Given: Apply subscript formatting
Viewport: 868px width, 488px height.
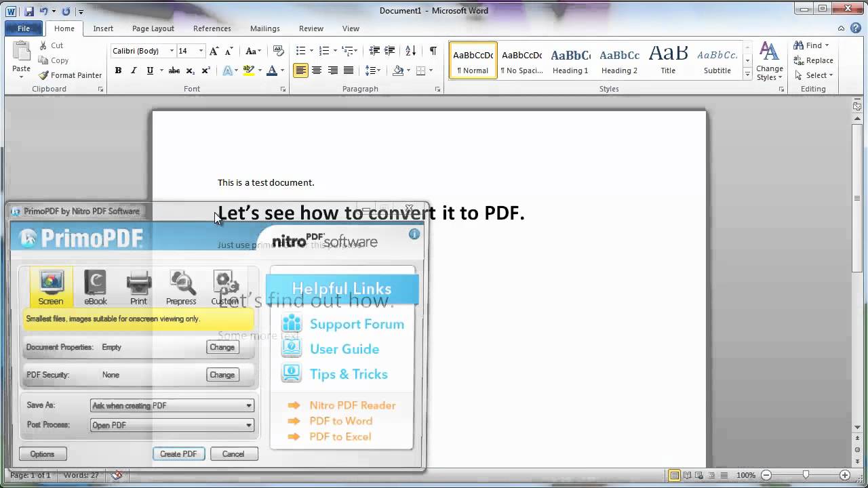Looking at the screenshot, I should click(x=191, y=70).
